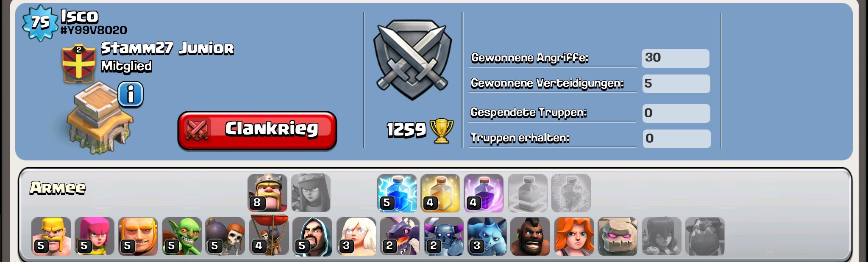
Task: Select the Hog Rider troop icon
Action: 530,236
